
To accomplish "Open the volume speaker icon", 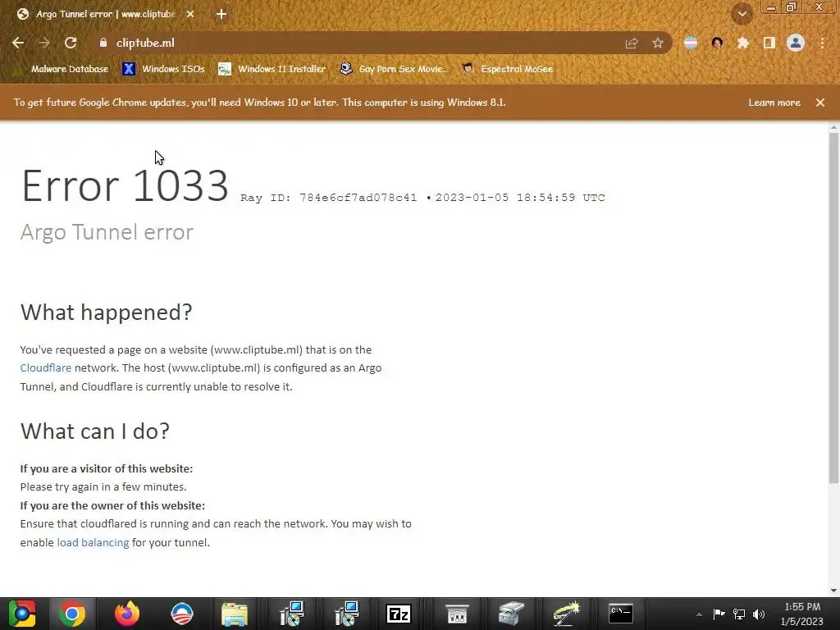I will click(x=759, y=614).
